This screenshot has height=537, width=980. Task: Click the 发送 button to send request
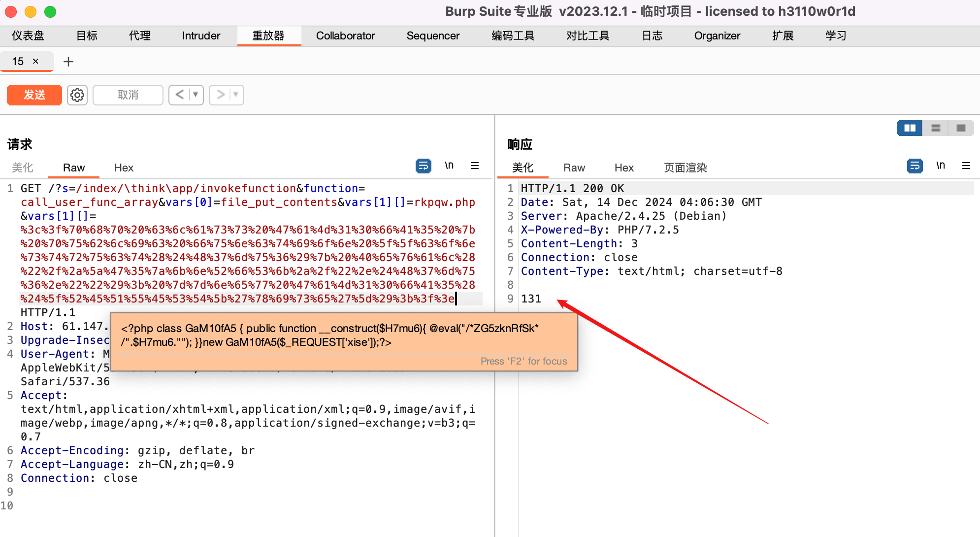click(x=33, y=95)
